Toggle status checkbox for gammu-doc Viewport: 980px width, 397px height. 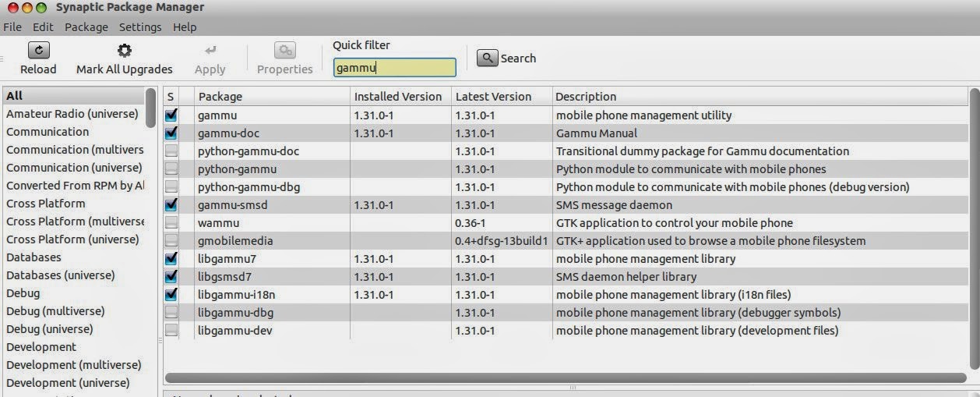click(x=171, y=133)
